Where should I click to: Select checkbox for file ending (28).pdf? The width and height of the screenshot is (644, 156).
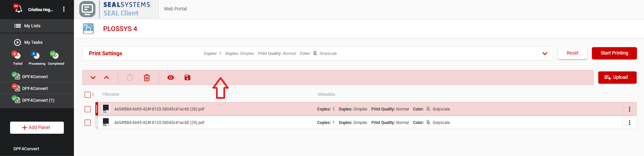(x=88, y=109)
